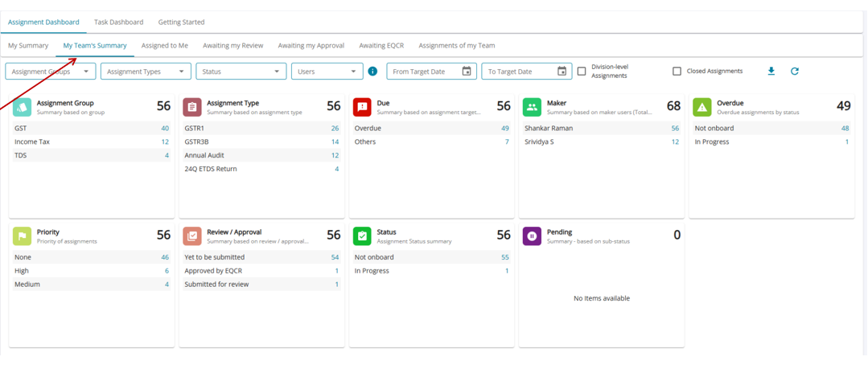Open the From Target Date calendar icon
This screenshot has height=365, width=868.
click(467, 72)
